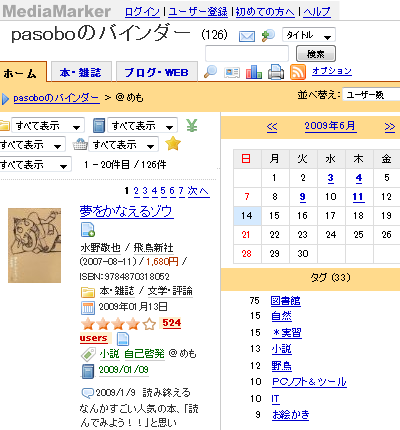The image size is (400, 430).
Task: Click the tag icon beside 小説
Action: pyautogui.click(x=88, y=354)
